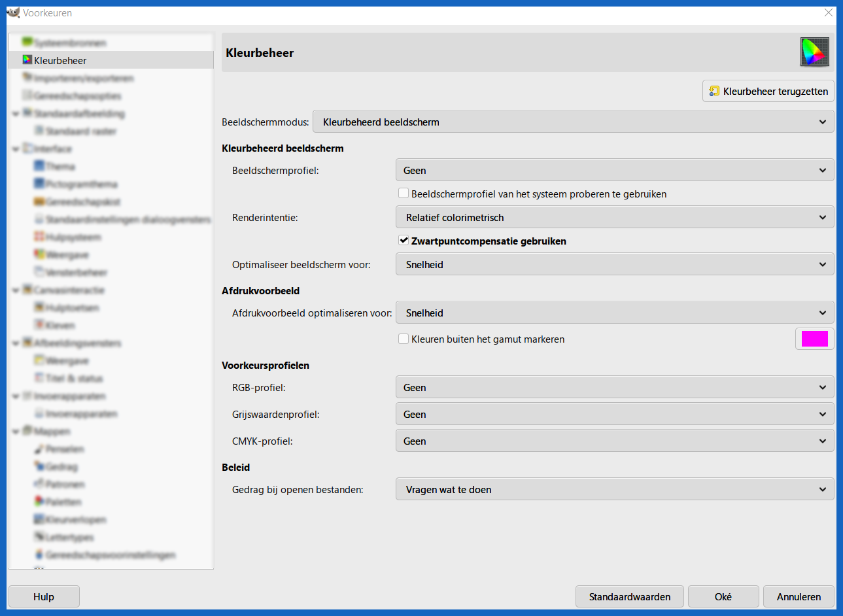Click the Interface category icon
Viewport: 843px width, 616px height.
(27, 148)
